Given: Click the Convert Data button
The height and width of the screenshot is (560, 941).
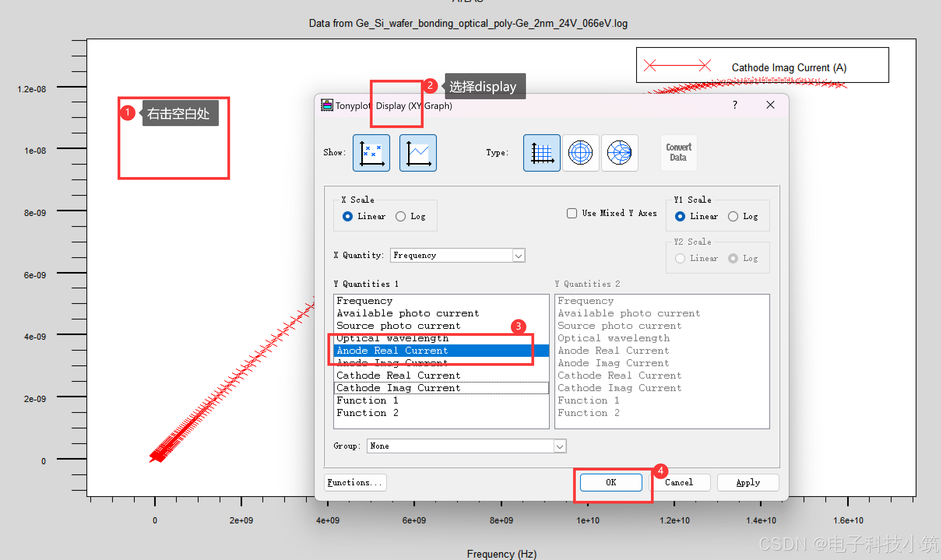Looking at the screenshot, I should click(x=678, y=153).
